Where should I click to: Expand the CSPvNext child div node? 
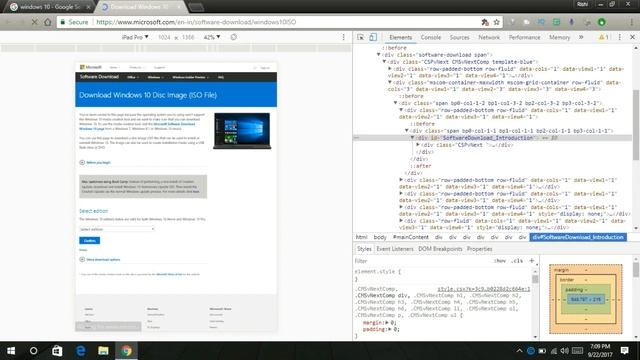(418, 144)
